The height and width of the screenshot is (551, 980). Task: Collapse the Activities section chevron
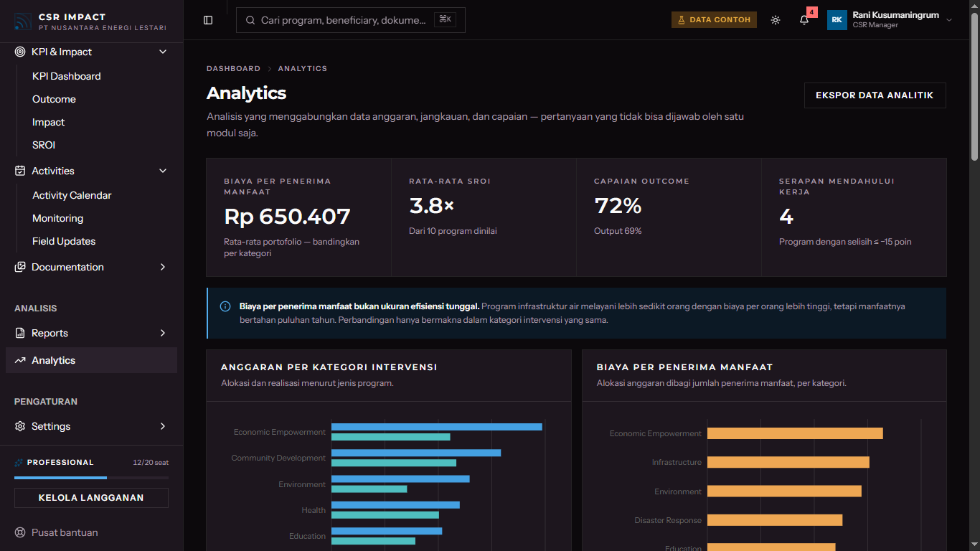(x=163, y=171)
